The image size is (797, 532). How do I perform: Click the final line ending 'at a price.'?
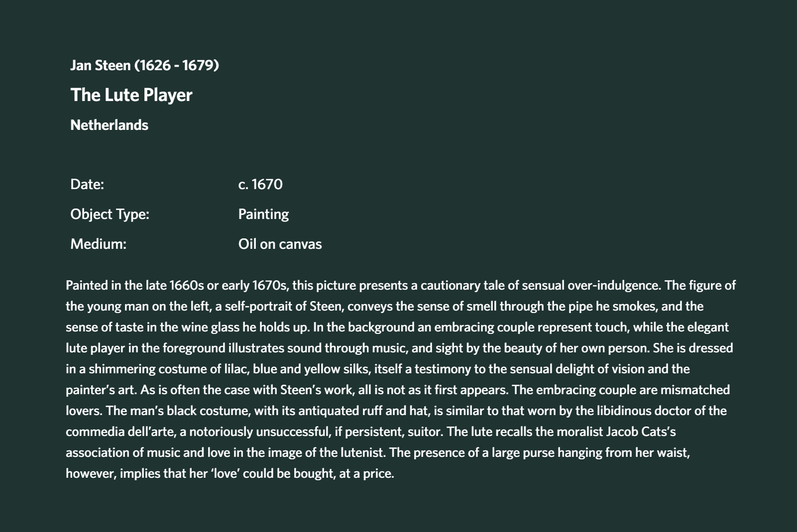pos(229,473)
